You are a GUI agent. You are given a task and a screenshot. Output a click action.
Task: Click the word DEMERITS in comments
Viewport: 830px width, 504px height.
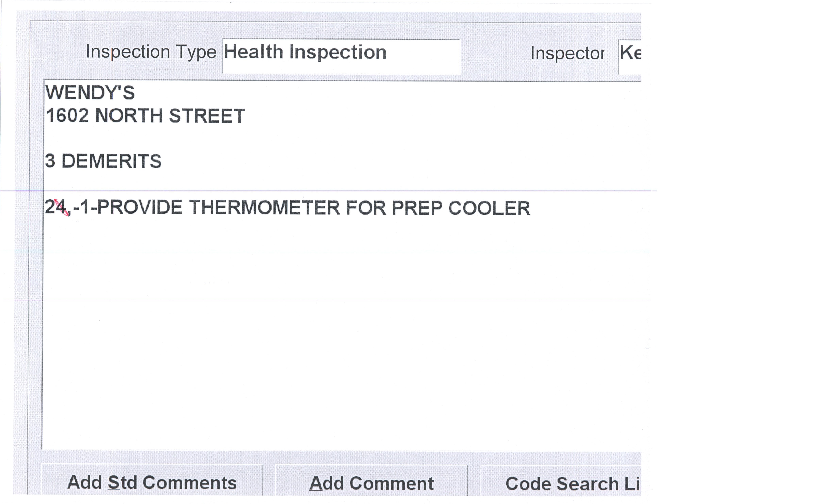pos(111,161)
